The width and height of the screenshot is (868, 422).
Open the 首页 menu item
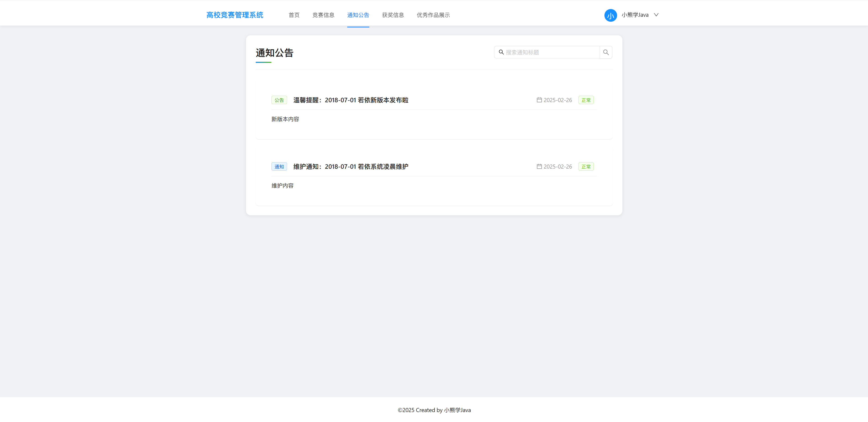tap(294, 15)
